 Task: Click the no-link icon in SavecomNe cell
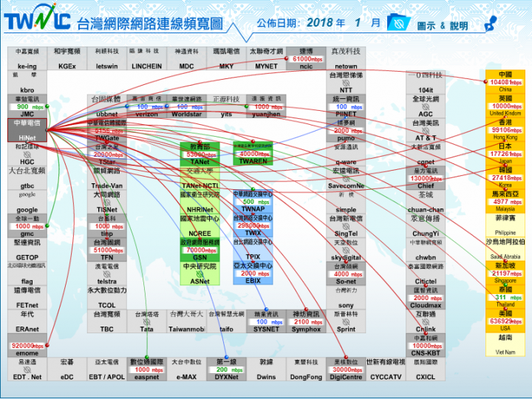(346, 179)
